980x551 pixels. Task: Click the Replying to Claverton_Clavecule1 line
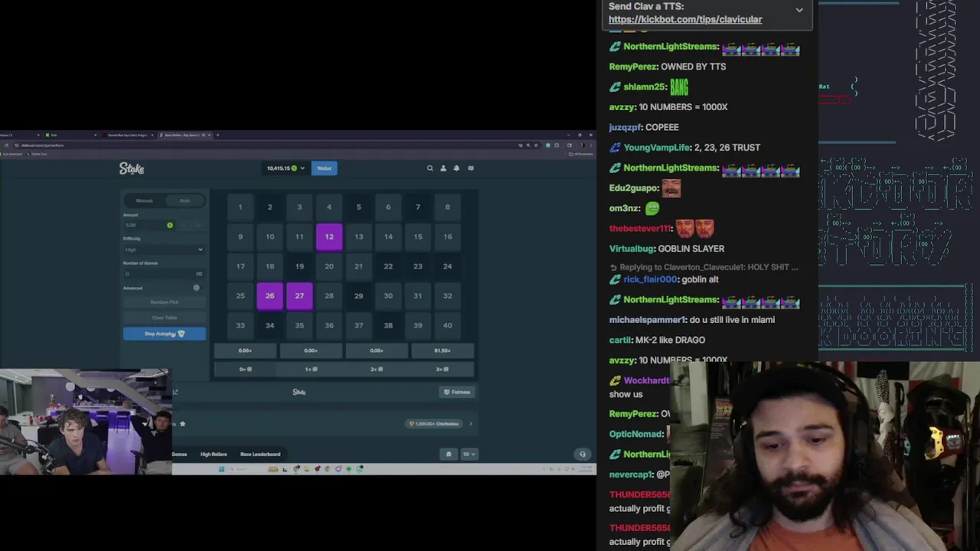pyautogui.click(x=704, y=267)
